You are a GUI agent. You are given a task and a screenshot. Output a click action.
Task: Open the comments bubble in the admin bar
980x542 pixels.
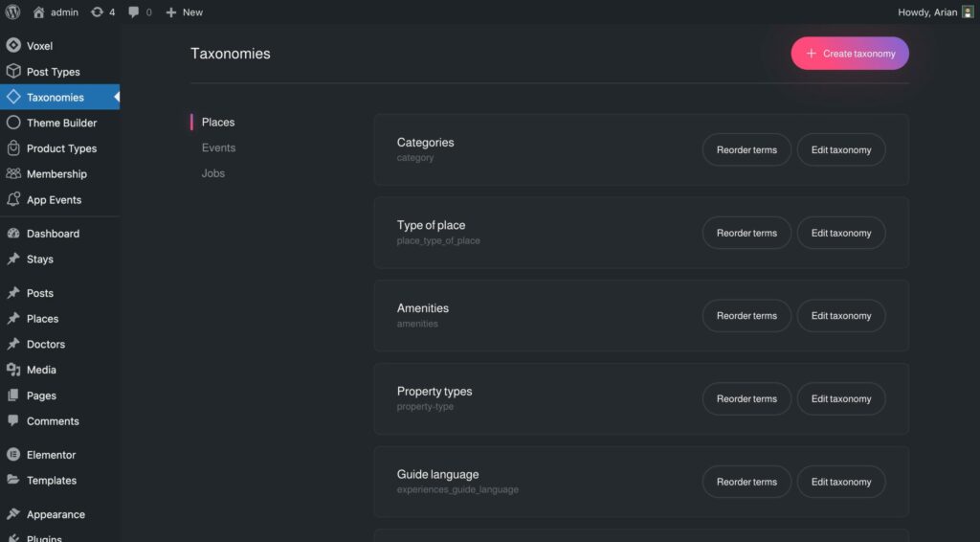tap(134, 12)
